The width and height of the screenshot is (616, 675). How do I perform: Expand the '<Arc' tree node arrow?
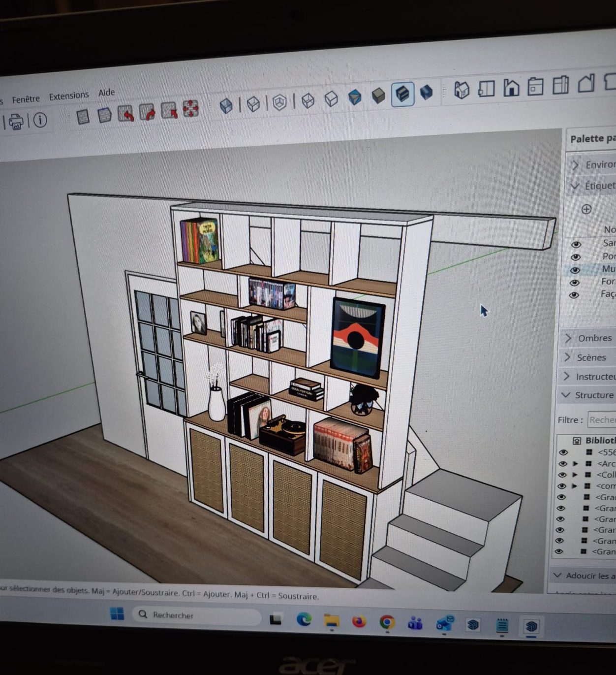click(575, 463)
